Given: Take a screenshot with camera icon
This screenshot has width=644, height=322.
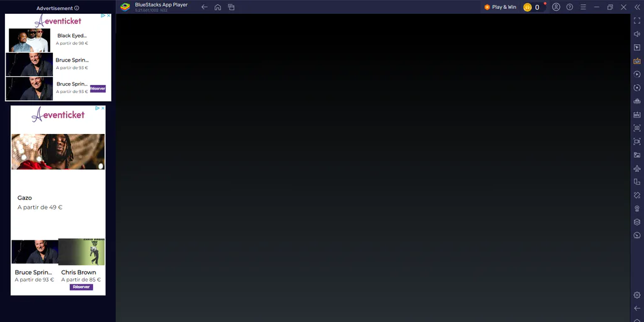Looking at the screenshot, I should 637,128.
